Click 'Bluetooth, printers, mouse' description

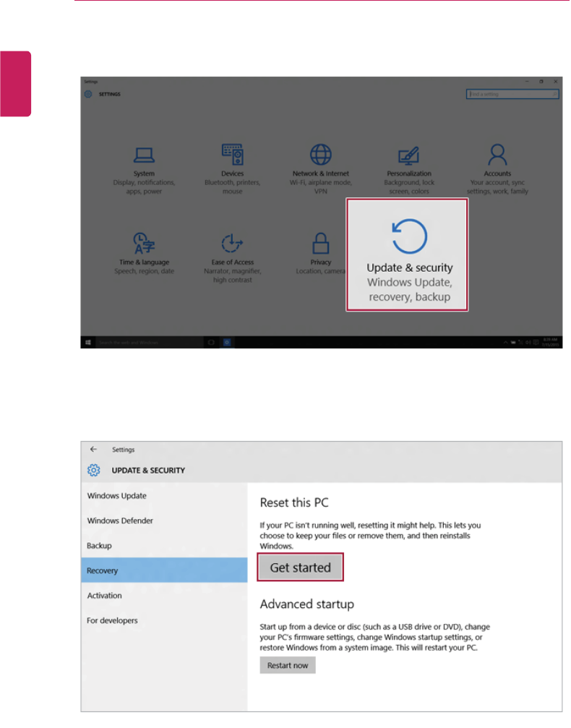[233, 187]
